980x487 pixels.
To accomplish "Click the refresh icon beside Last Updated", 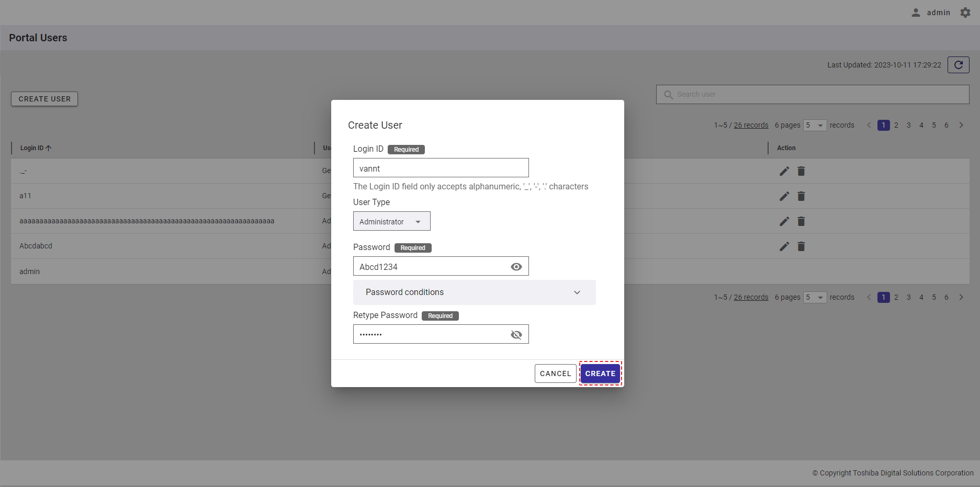I will [x=958, y=65].
